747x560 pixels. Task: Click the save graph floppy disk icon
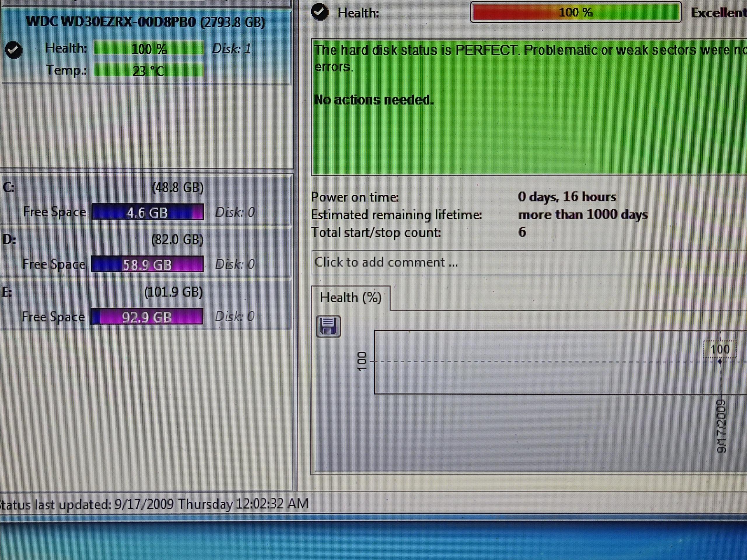click(x=328, y=326)
